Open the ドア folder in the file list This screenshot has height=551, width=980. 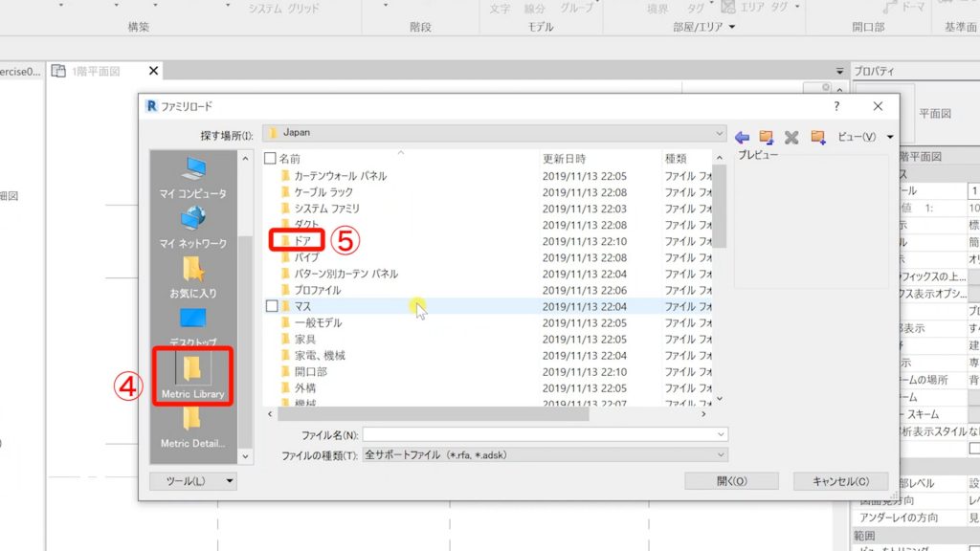pos(304,240)
